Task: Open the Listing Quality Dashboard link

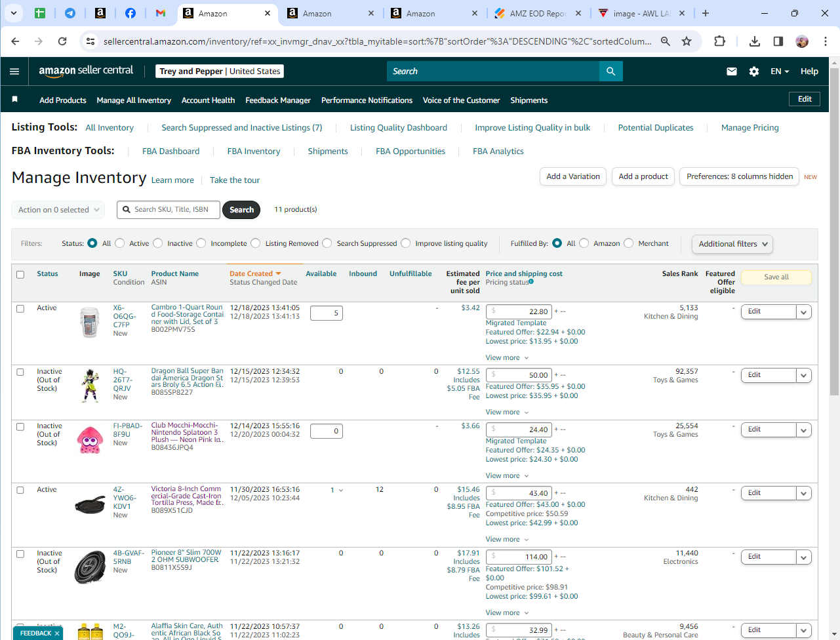Action: pyautogui.click(x=399, y=128)
